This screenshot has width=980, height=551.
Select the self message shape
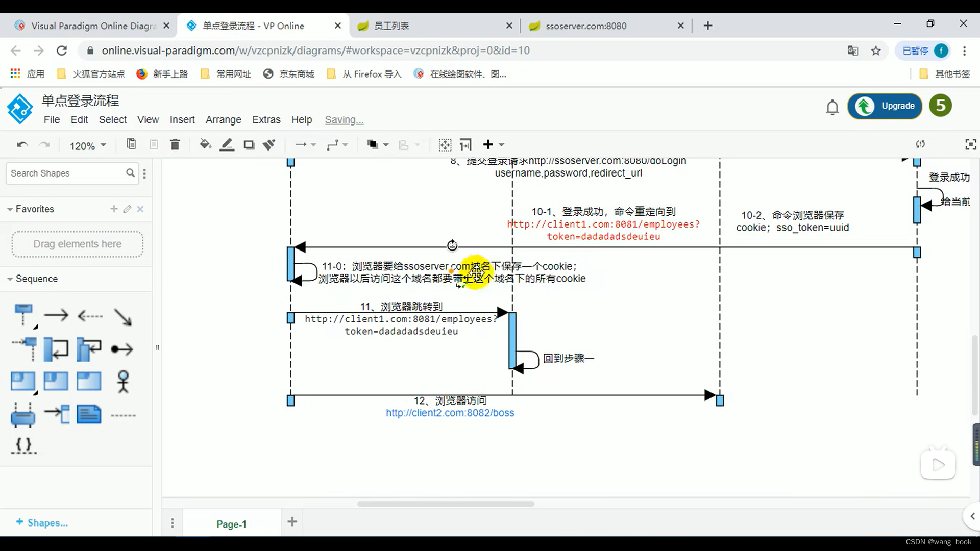56,349
